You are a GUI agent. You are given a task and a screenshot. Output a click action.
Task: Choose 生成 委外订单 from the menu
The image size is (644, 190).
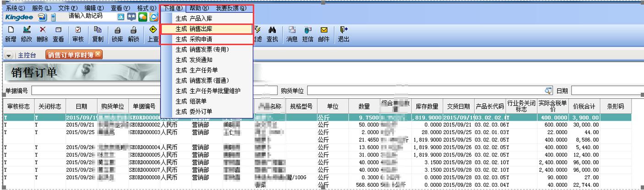click(207, 112)
